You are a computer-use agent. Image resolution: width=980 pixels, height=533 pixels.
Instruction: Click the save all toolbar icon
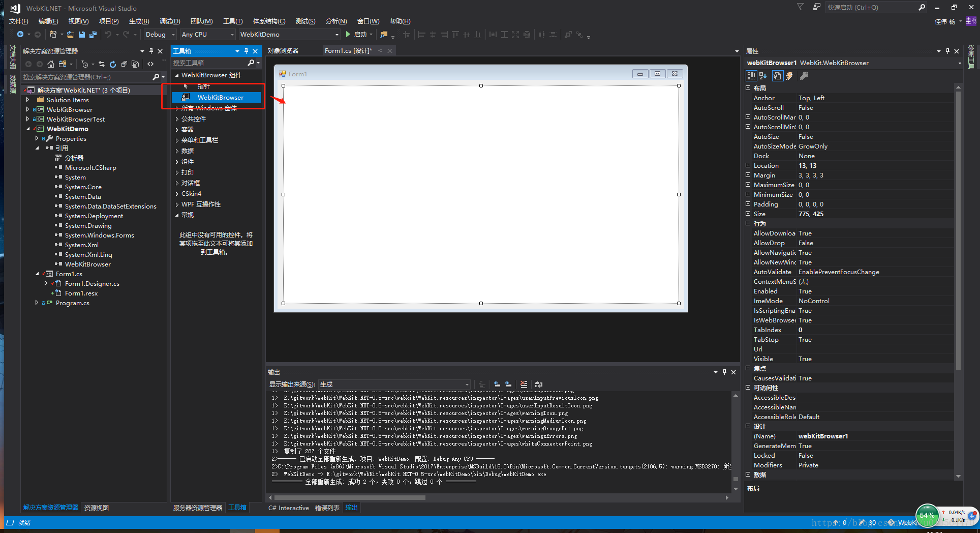(93, 35)
